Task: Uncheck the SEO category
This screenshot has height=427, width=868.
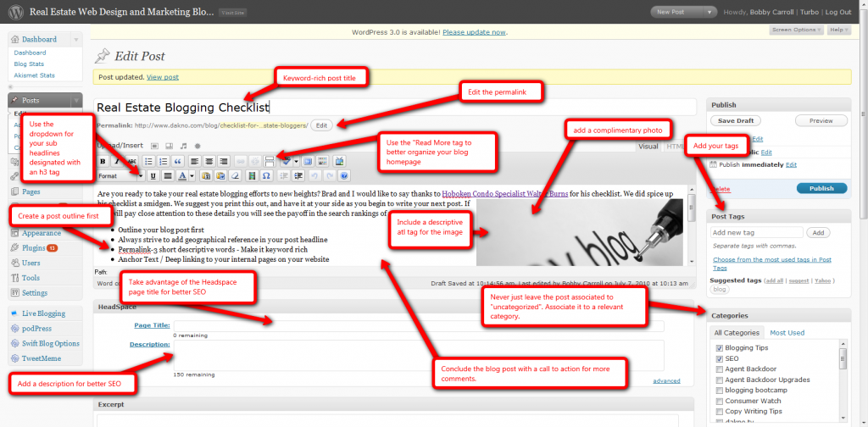Action: 719,358
